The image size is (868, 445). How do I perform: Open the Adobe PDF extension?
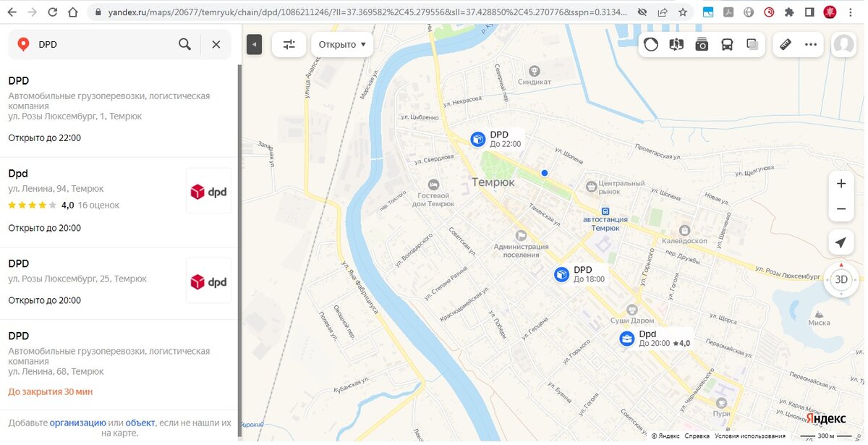[x=728, y=12]
